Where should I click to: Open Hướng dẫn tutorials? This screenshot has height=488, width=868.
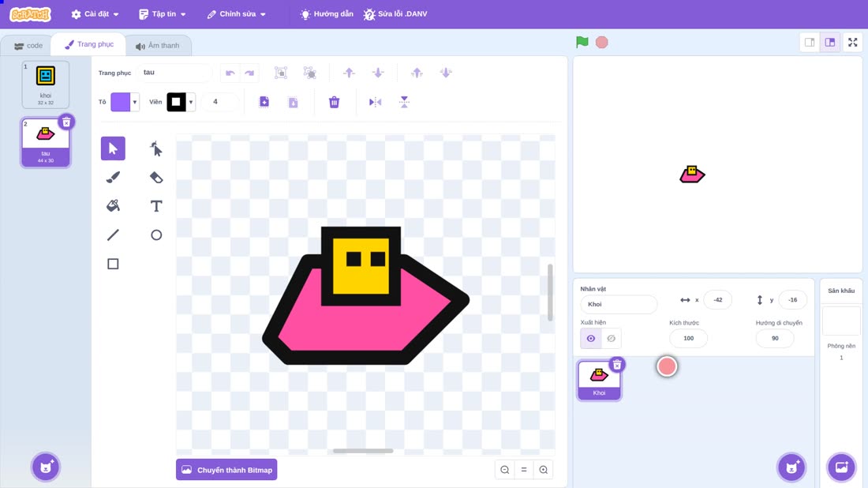coord(327,14)
